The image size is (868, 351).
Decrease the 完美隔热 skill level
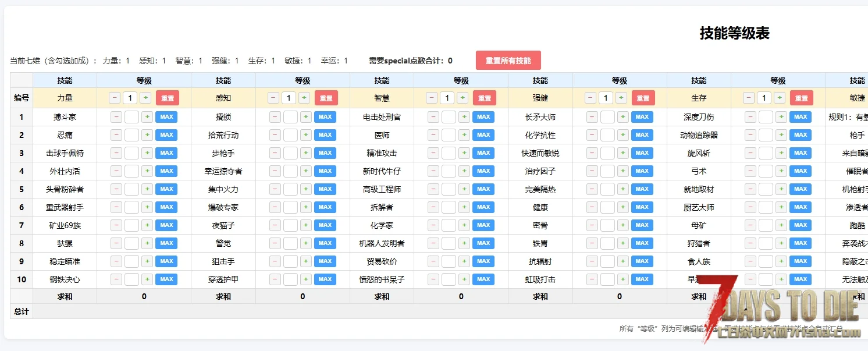[x=592, y=189]
